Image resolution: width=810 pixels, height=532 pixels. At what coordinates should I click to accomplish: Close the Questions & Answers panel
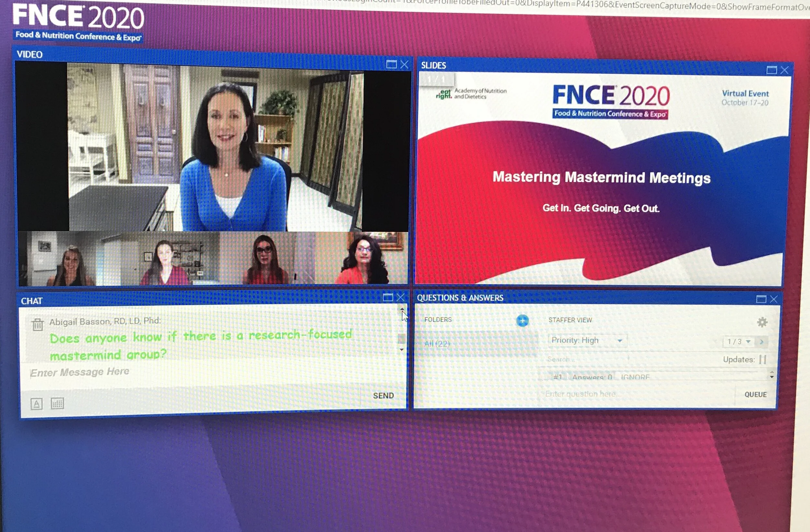(x=774, y=299)
